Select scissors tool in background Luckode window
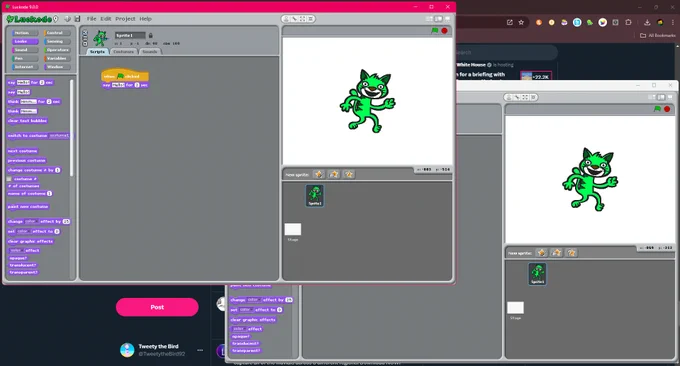 (x=517, y=97)
